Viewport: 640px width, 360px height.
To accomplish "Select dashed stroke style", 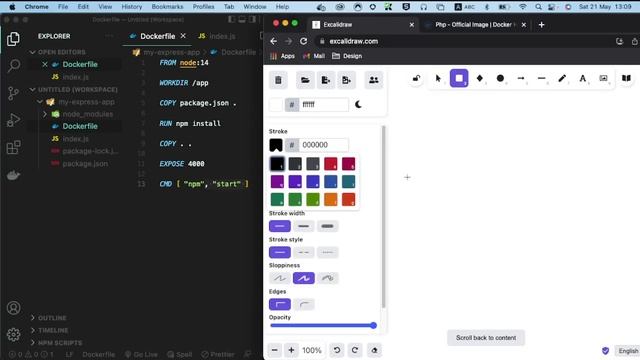I will coord(303,252).
